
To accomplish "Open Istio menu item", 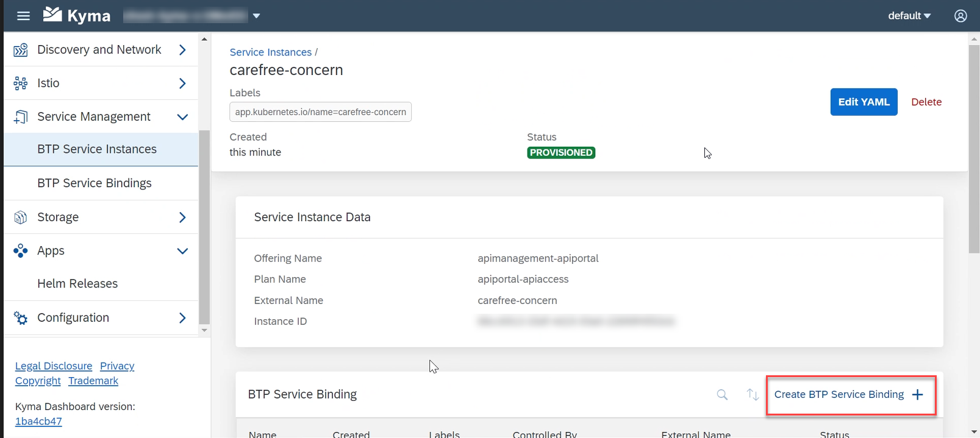I will click(x=101, y=83).
